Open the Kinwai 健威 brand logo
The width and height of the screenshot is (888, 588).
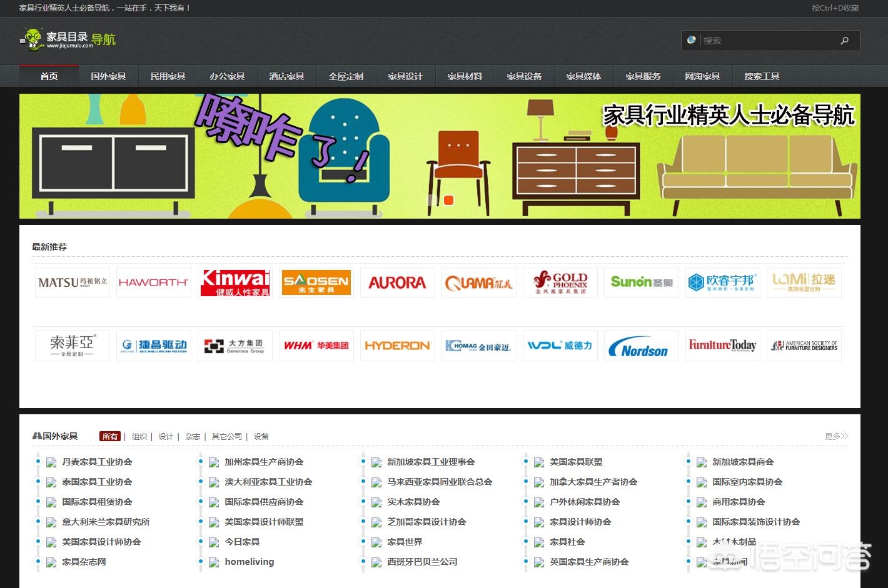235,282
